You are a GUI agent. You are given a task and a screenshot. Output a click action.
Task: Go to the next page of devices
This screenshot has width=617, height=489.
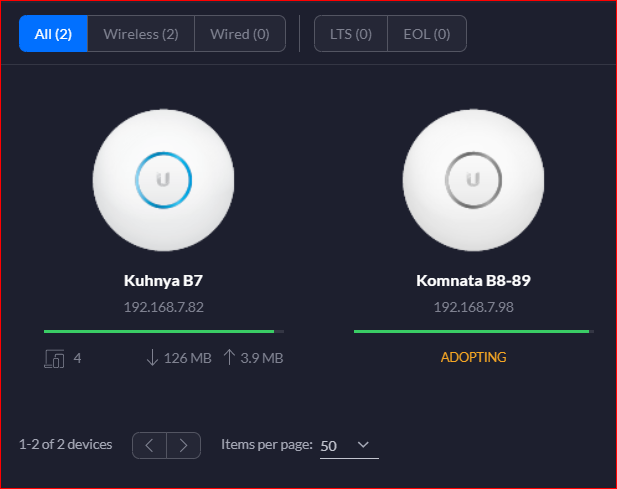click(184, 445)
